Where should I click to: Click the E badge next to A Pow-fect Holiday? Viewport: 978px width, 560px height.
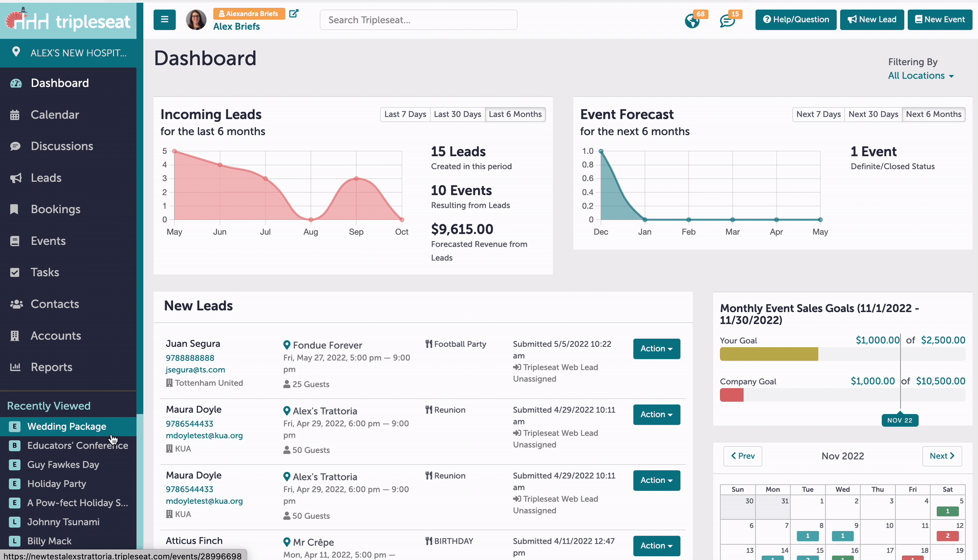pyautogui.click(x=15, y=503)
